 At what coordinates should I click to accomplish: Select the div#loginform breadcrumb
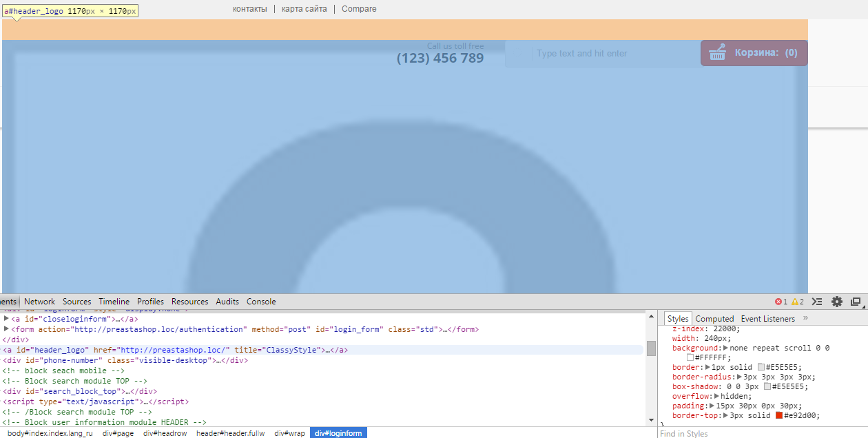(338, 433)
